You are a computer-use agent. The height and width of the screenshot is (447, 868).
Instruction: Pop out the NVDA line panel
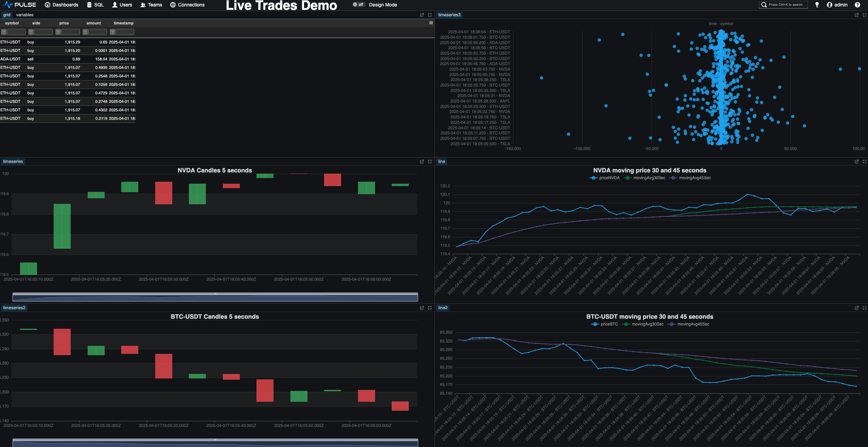(x=856, y=162)
